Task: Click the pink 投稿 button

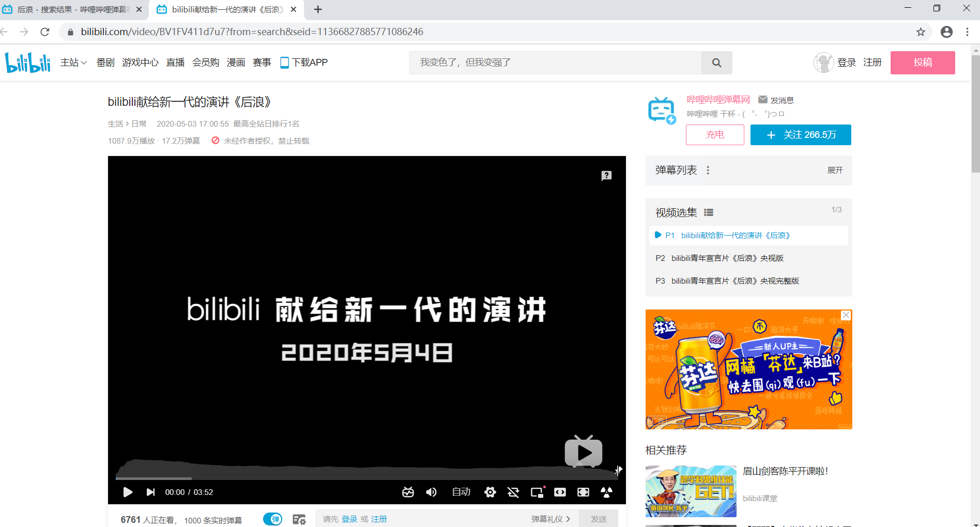Action: [923, 63]
